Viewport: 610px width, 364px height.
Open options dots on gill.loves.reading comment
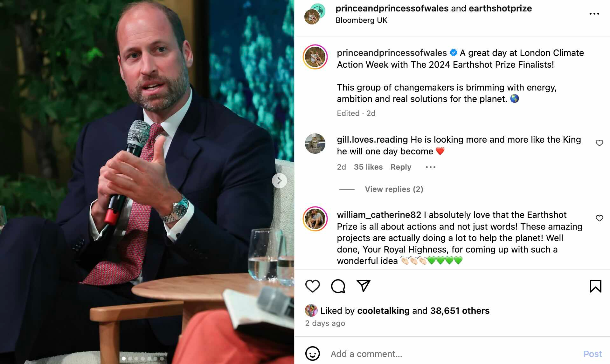[x=430, y=167]
